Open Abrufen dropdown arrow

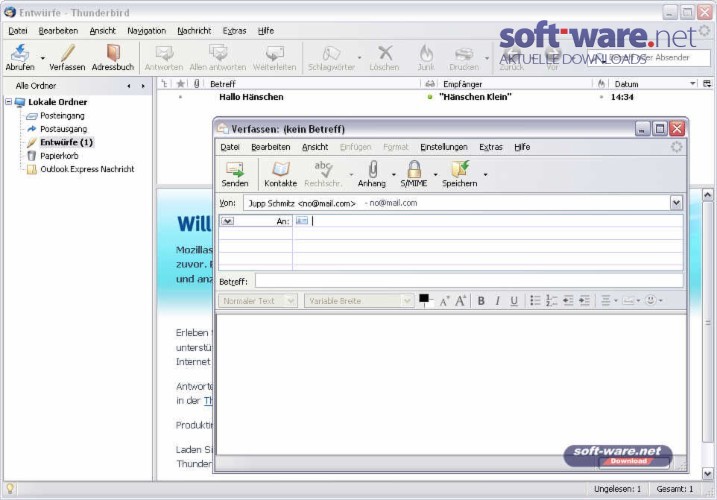coord(43,58)
